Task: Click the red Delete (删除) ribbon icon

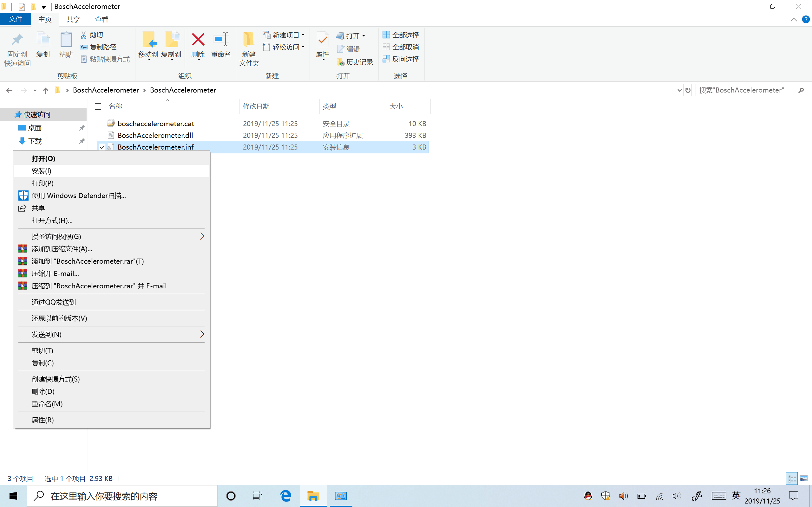Action: click(198, 40)
